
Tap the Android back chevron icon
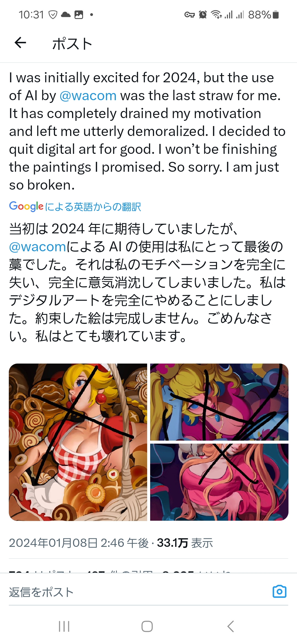(231, 626)
